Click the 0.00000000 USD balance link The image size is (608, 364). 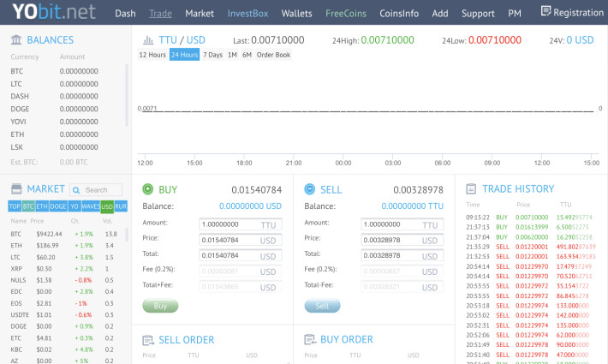point(251,206)
